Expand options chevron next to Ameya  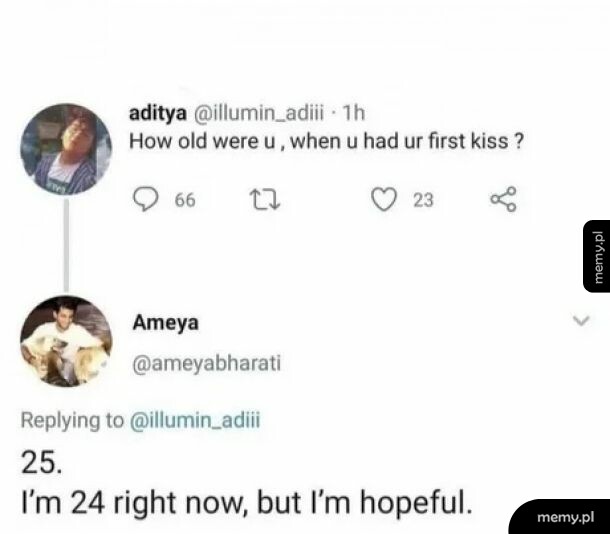point(581,320)
